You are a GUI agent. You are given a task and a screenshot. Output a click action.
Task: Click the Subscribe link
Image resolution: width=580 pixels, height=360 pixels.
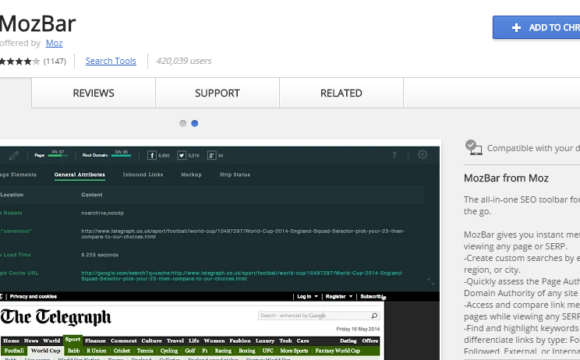(372, 296)
